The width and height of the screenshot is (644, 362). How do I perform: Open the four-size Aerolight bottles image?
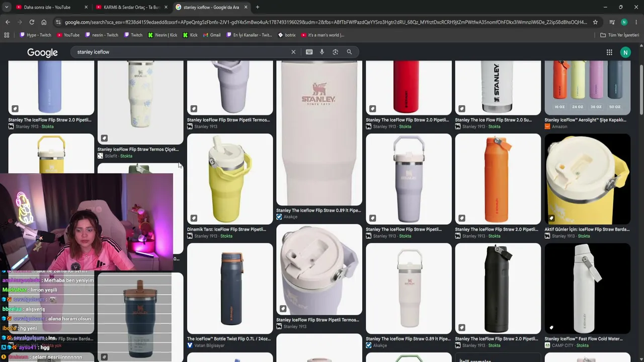[x=587, y=87]
